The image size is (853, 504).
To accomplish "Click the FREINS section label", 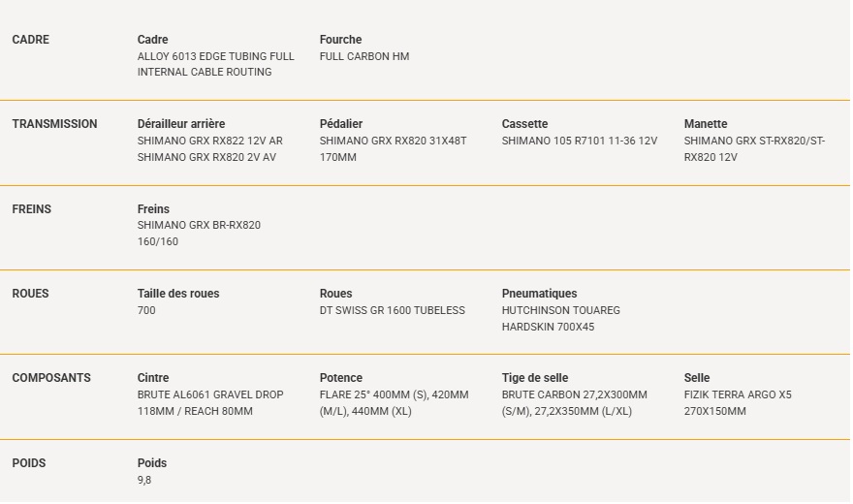I will point(32,209).
